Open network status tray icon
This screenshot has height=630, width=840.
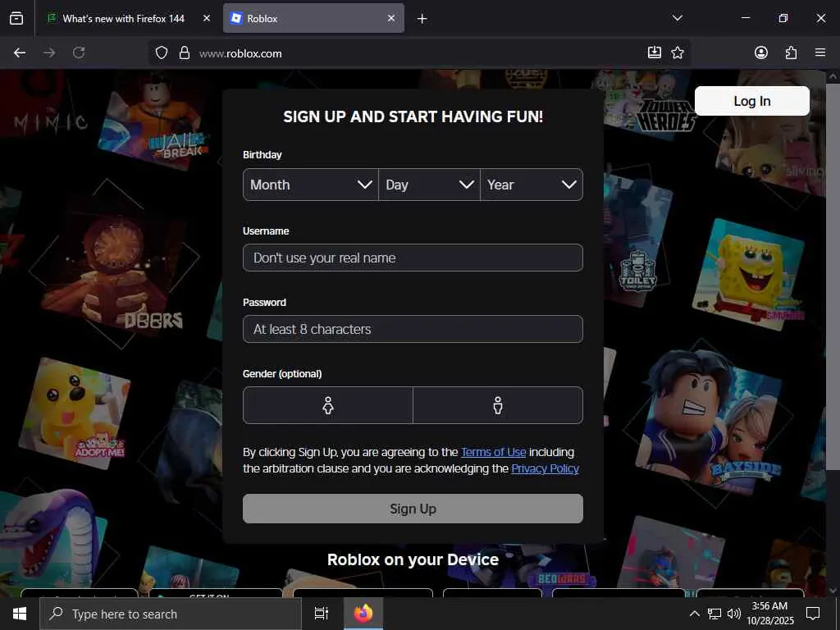[714, 614]
